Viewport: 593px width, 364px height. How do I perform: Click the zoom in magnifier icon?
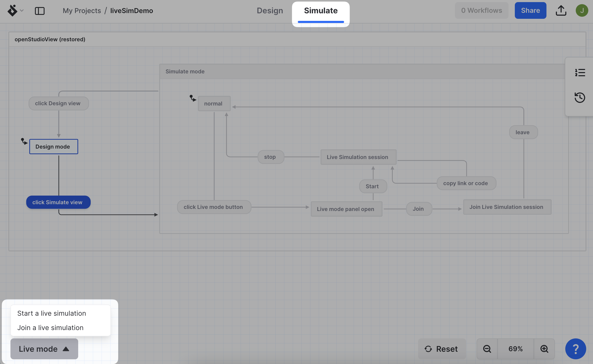click(x=544, y=349)
